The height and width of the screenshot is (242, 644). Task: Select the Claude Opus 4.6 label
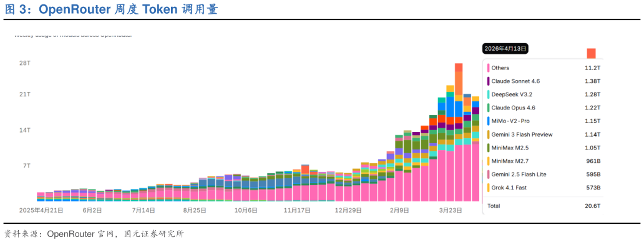point(514,108)
